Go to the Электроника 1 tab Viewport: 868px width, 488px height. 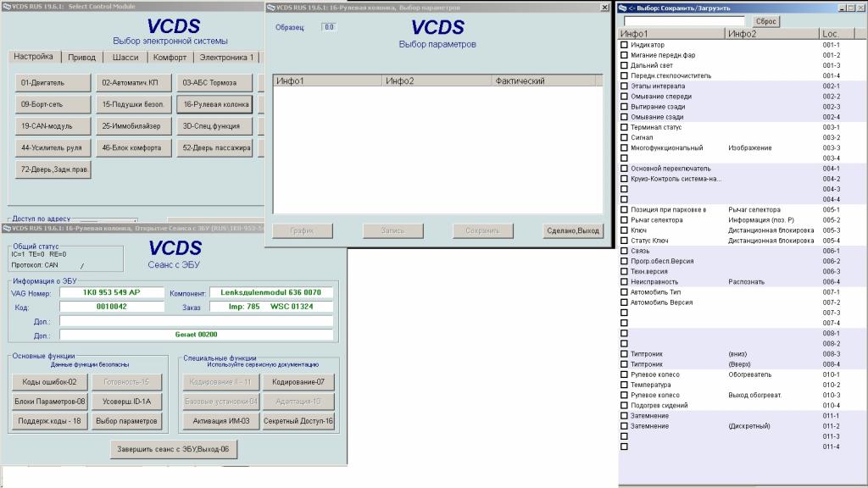(226, 57)
